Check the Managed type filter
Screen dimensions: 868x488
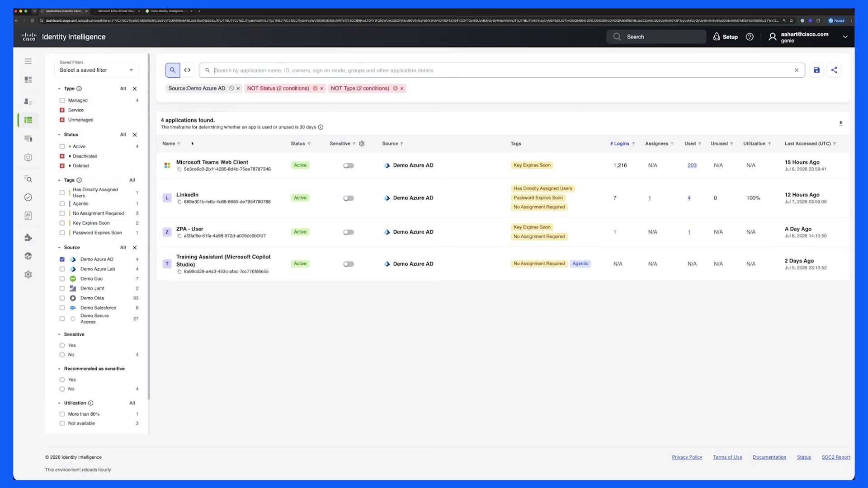[62, 101]
